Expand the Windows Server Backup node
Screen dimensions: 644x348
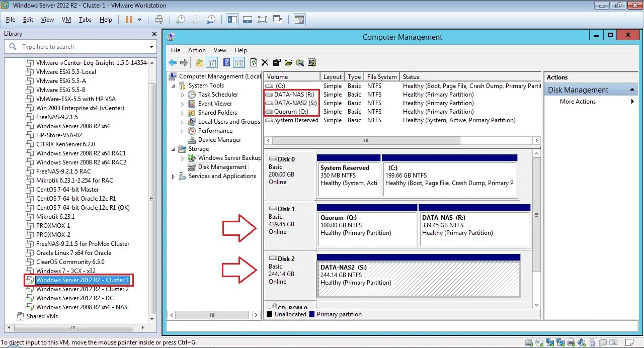(183, 158)
